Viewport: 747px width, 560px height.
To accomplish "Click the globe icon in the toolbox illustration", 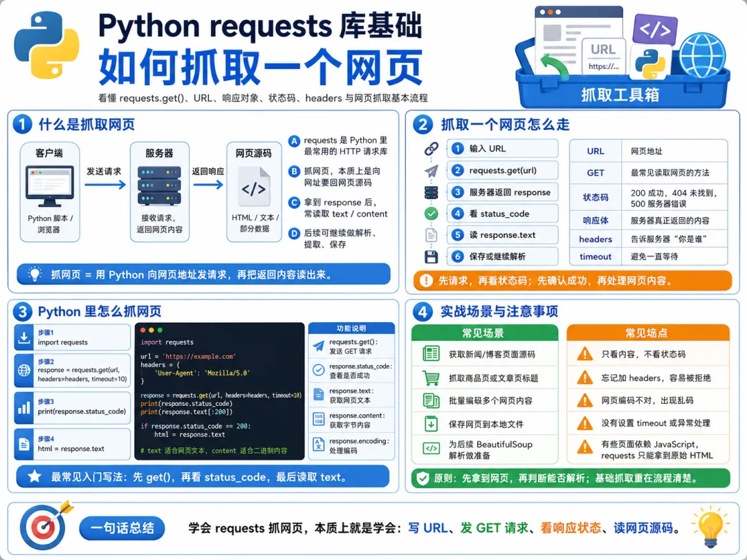I will pos(702,56).
